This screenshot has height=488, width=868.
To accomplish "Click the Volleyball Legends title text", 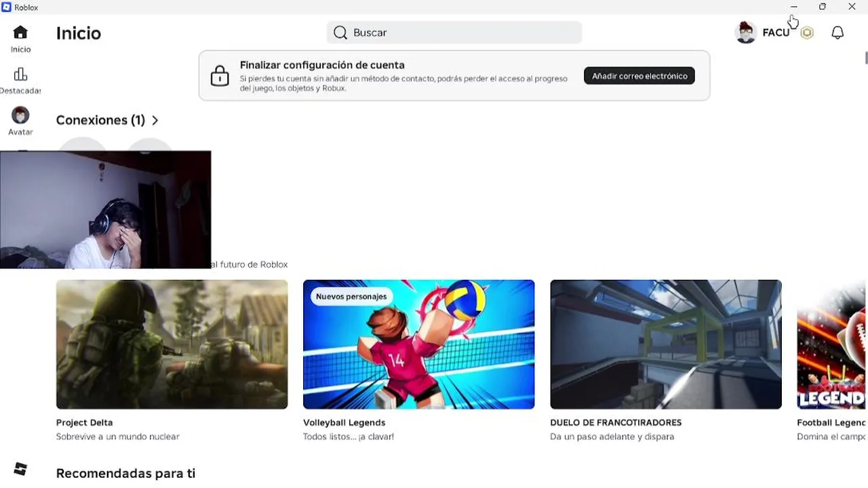I will click(344, 422).
